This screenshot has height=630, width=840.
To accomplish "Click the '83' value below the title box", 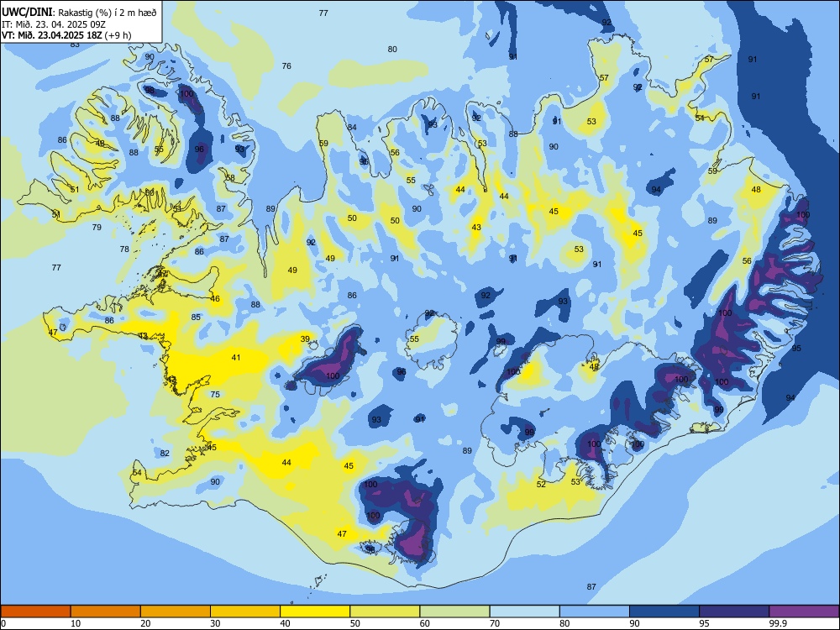I will point(75,45).
